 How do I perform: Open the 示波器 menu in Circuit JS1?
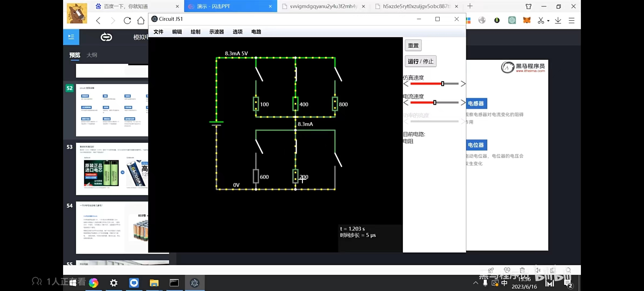tap(216, 32)
